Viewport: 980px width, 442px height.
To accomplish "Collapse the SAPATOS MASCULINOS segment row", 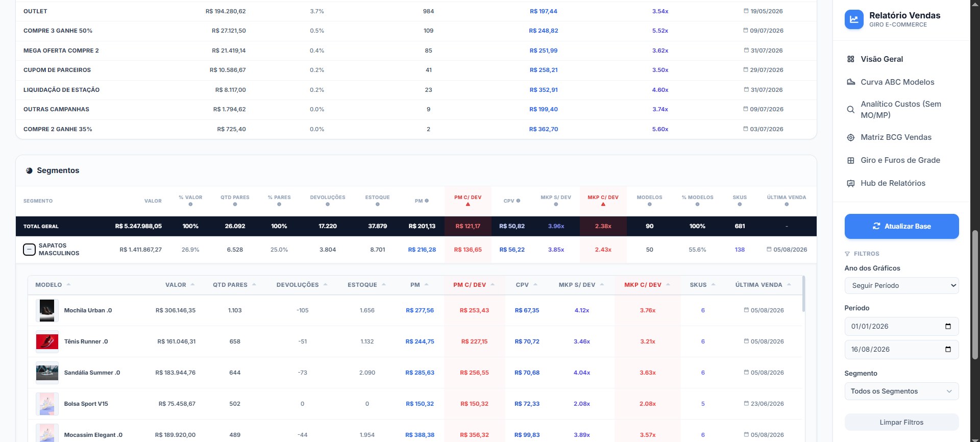I will pyautogui.click(x=29, y=250).
